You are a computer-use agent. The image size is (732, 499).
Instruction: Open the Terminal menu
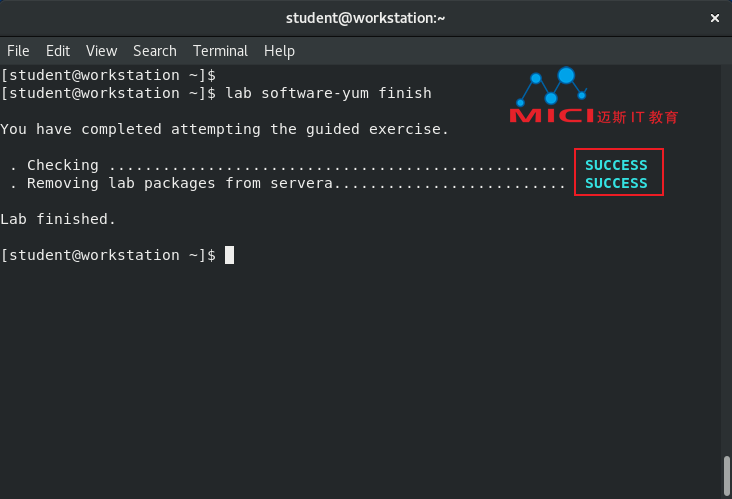[x=220, y=51]
